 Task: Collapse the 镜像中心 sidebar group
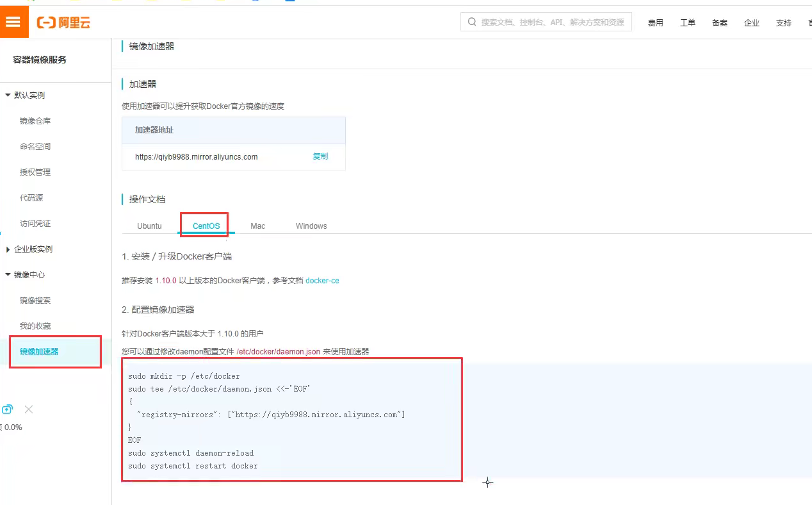coord(26,274)
